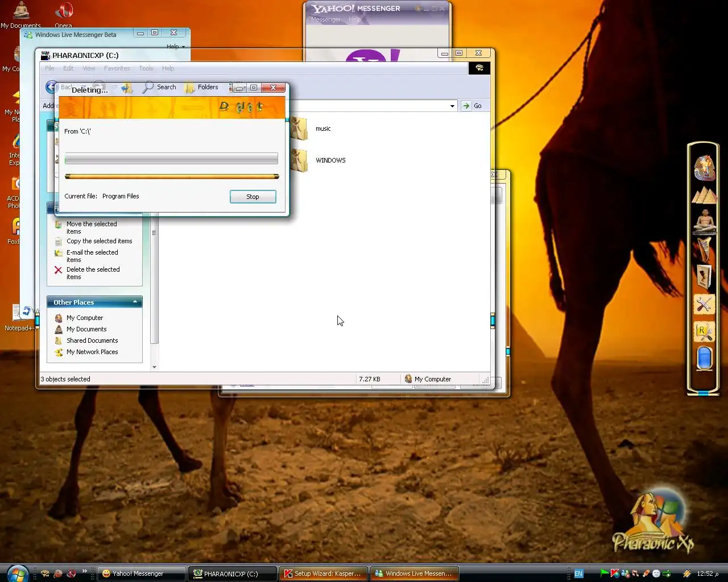Select the WINDOWS folder
The width and height of the screenshot is (728, 582).
pyautogui.click(x=317, y=160)
